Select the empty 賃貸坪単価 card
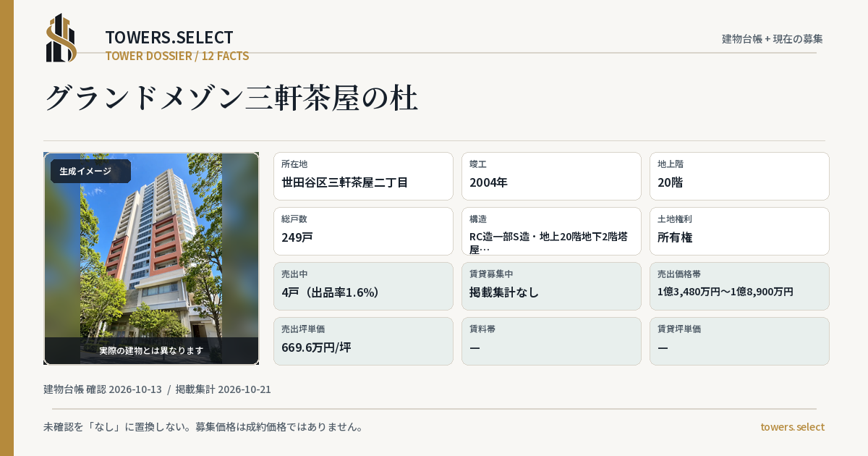 (x=739, y=341)
